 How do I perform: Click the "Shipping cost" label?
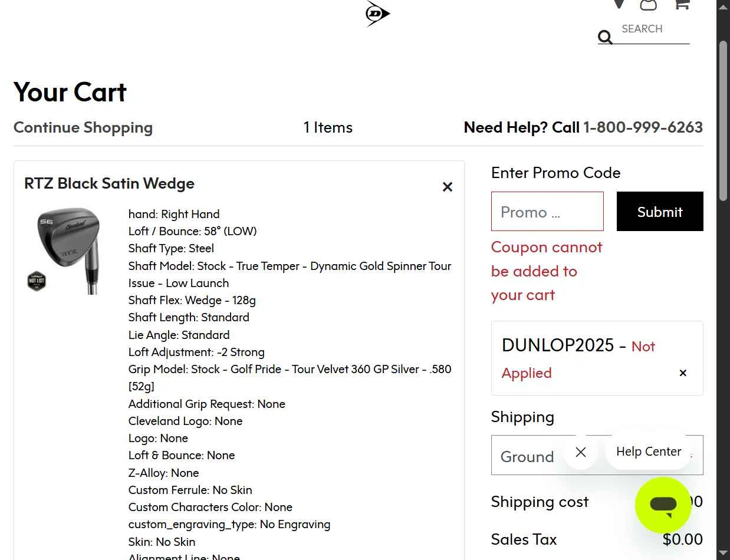point(540,502)
